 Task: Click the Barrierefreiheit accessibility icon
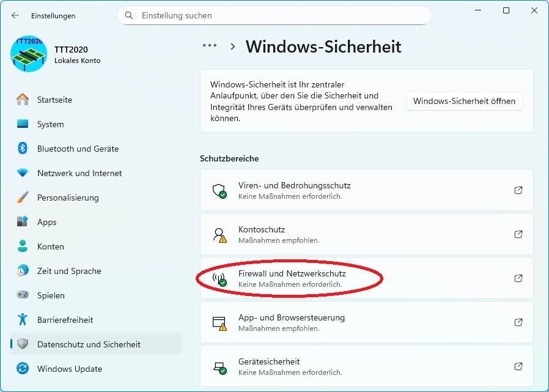click(23, 319)
